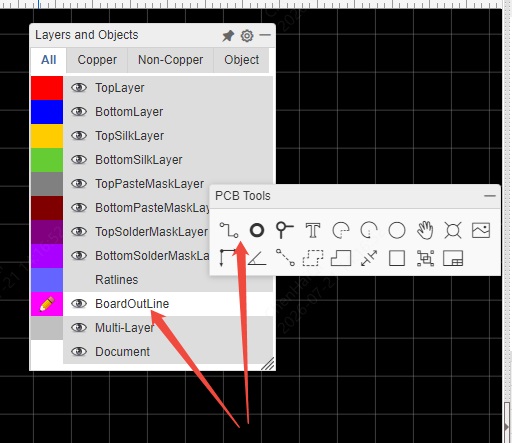
Task: Click the blue BottomLayer color swatch
Action: coord(47,112)
